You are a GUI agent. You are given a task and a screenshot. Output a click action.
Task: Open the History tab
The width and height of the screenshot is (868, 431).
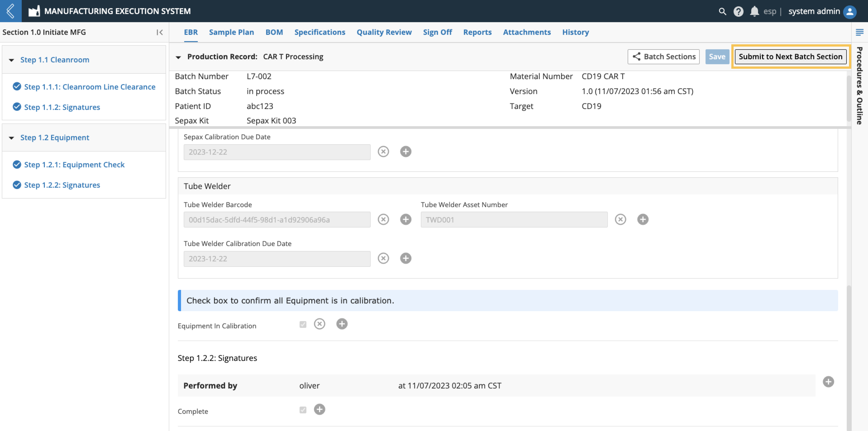(x=575, y=32)
